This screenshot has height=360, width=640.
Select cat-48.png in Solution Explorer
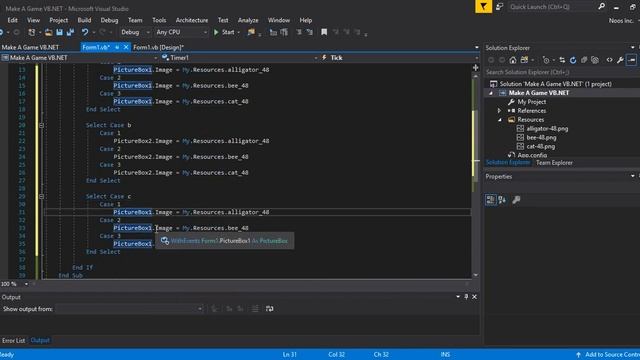540,147
